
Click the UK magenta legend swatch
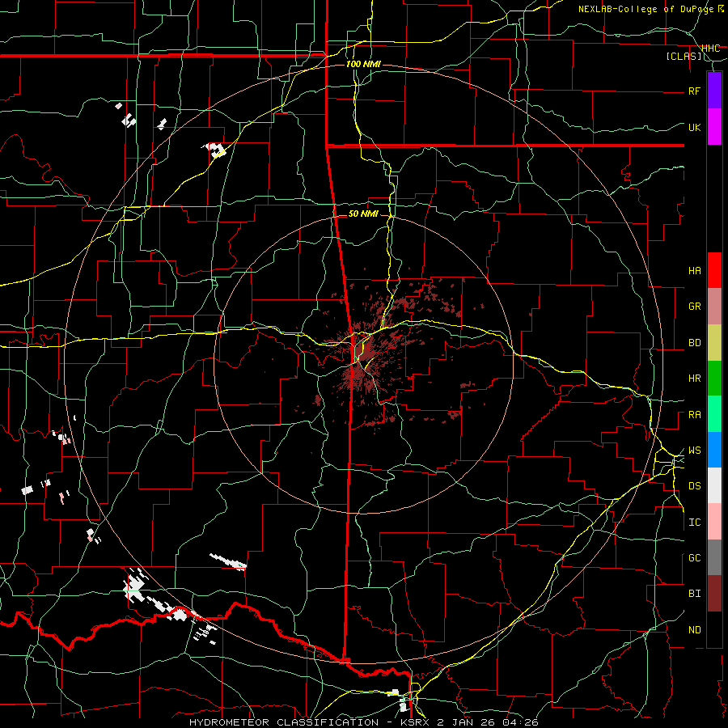(x=714, y=127)
